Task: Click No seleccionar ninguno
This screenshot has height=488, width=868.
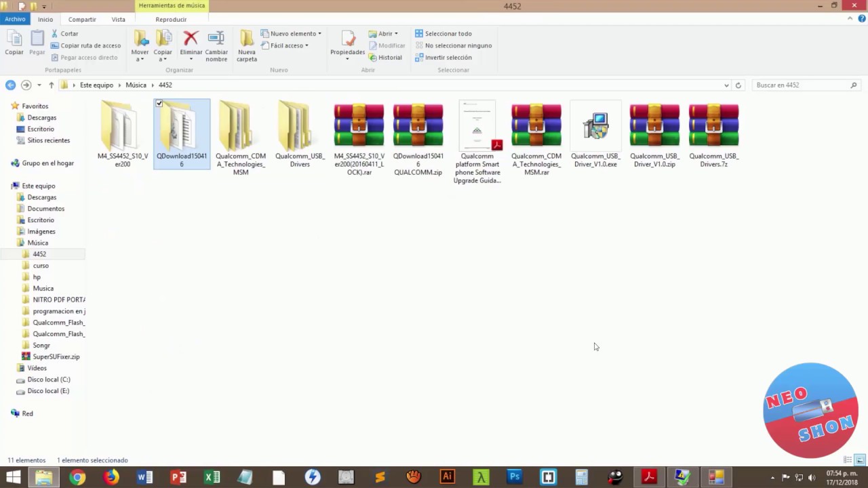Action: (453, 45)
